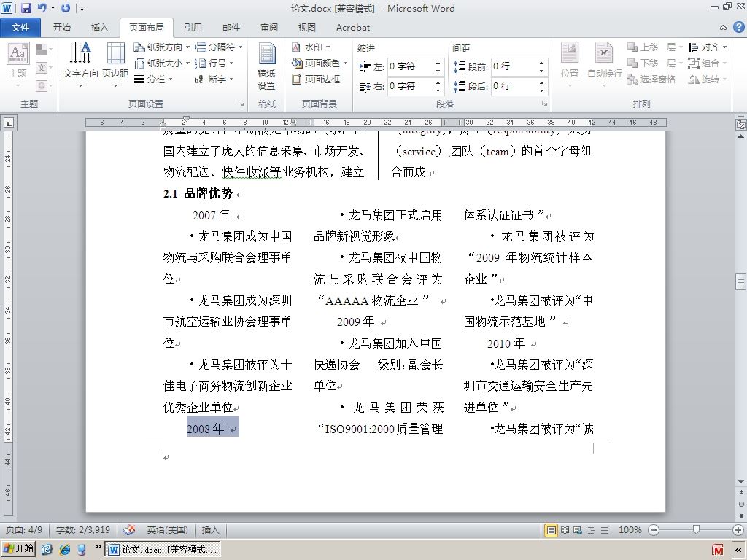Click the zoom slider handle
The width and height of the screenshot is (747, 560).
pyautogui.click(x=696, y=529)
